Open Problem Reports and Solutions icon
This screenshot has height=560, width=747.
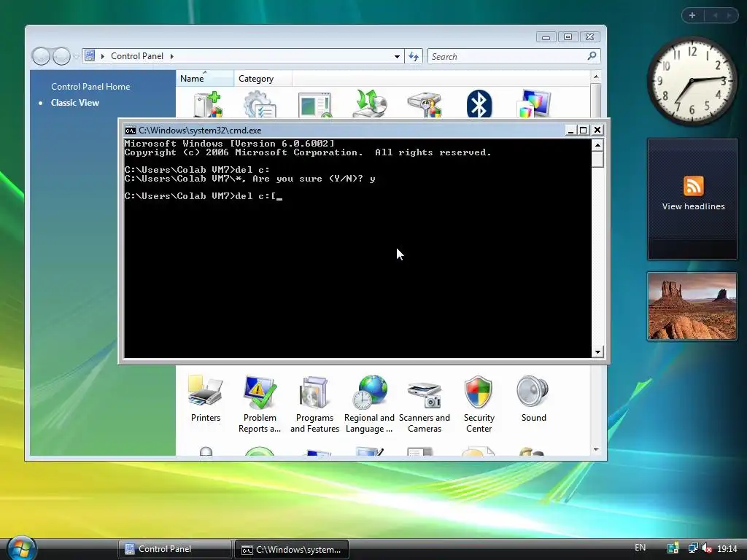260,404
